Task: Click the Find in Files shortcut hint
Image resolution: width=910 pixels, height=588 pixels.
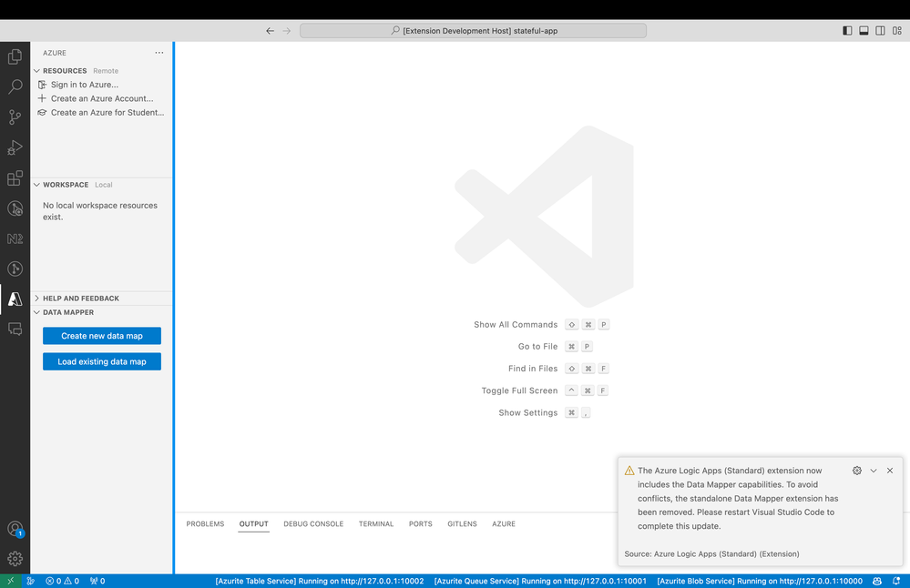Action: click(x=557, y=369)
